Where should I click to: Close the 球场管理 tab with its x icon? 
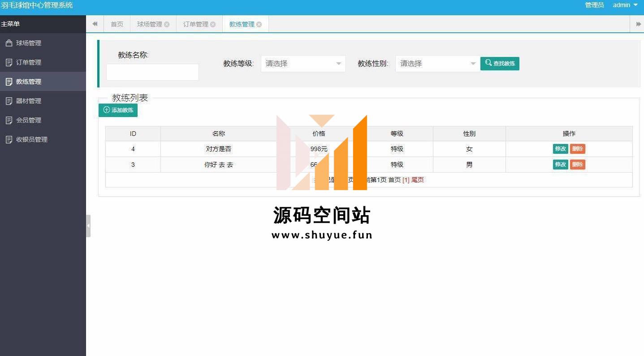click(167, 25)
